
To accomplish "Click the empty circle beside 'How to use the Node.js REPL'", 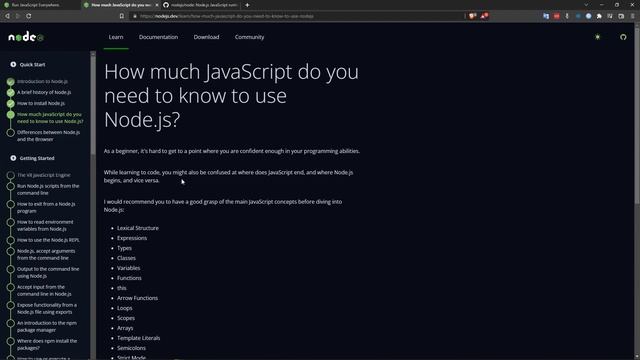I will [x=11, y=240].
